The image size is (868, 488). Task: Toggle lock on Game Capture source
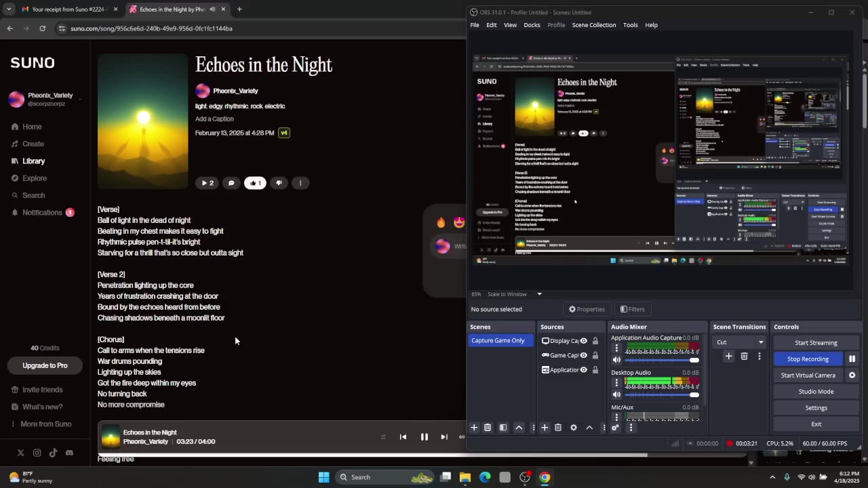[x=595, y=355]
